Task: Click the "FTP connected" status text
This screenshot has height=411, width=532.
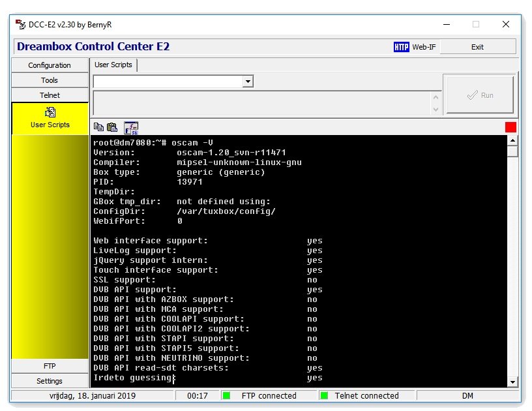Action: (x=269, y=396)
